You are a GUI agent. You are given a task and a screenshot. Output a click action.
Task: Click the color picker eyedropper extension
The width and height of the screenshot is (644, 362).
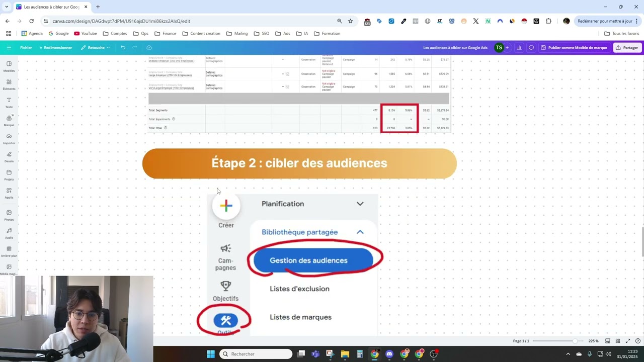(x=404, y=21)
